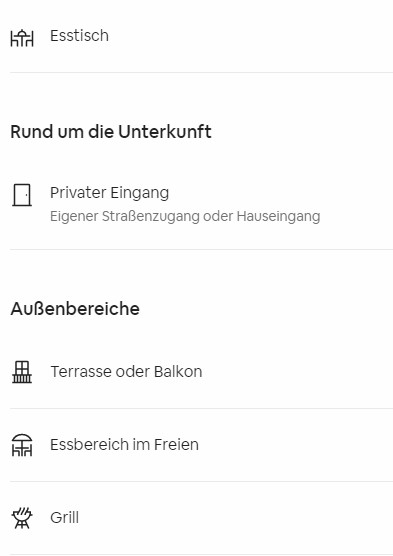This screenshot has width=393, height=556.
Task: Select the Grill amenity text
Action: point(64,518)
